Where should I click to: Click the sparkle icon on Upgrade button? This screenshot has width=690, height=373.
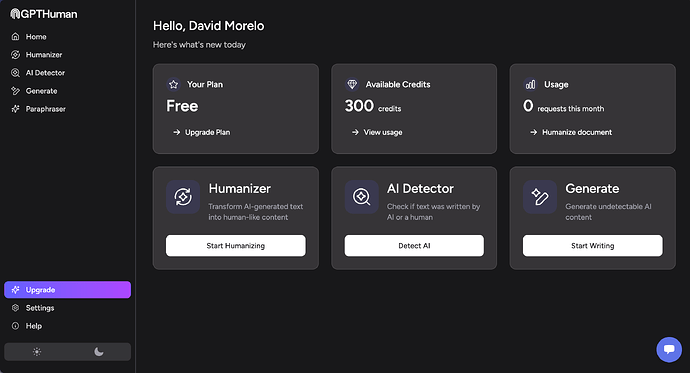tap(15, 290)
